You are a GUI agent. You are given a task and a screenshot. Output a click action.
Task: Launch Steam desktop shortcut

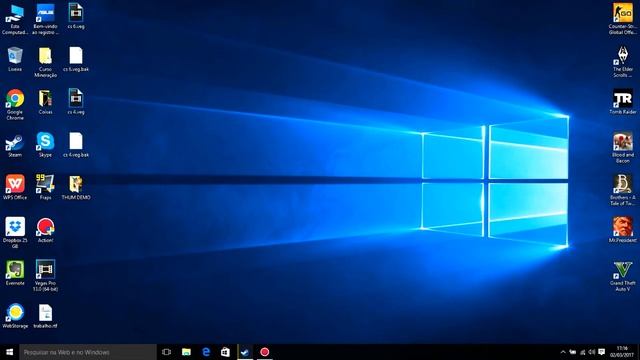15,145
